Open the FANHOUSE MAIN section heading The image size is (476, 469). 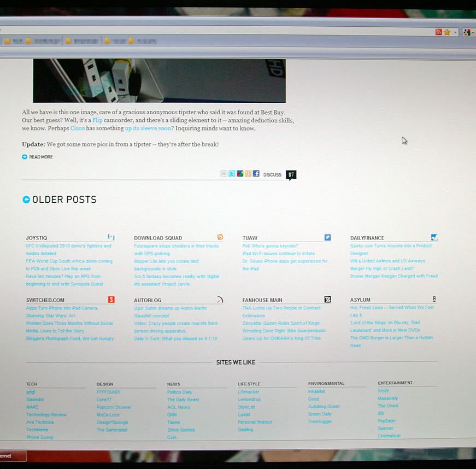(262, 300)
